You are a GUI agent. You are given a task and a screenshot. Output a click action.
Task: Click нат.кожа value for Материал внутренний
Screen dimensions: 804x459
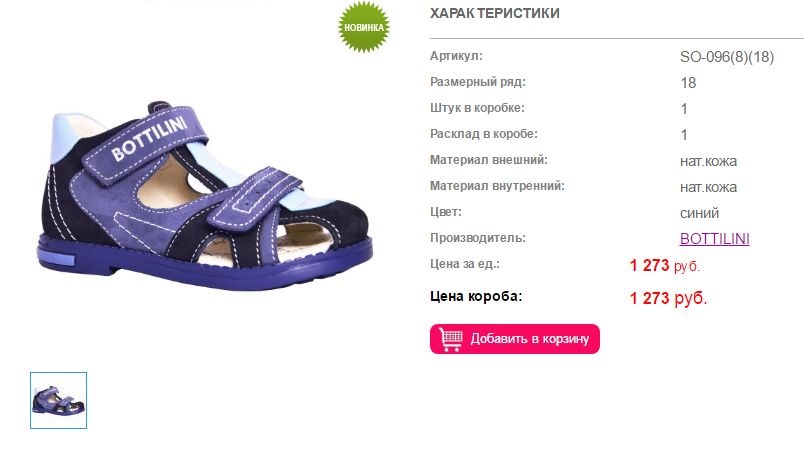click(x=708, y=188)
